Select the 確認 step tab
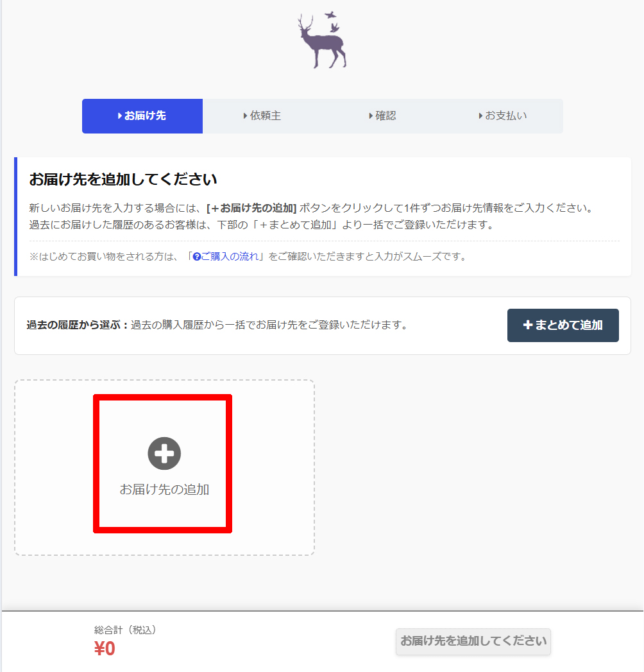 [382, 116]
